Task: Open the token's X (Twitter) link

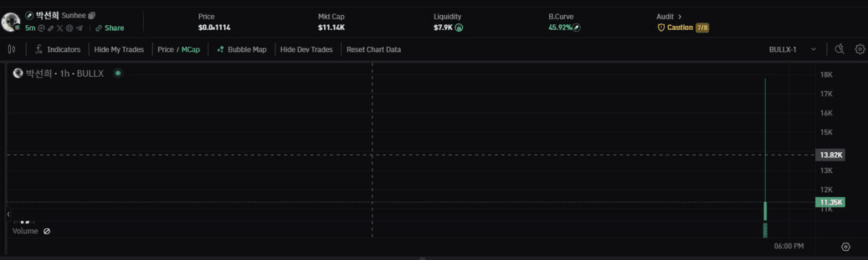Action: 60,28
